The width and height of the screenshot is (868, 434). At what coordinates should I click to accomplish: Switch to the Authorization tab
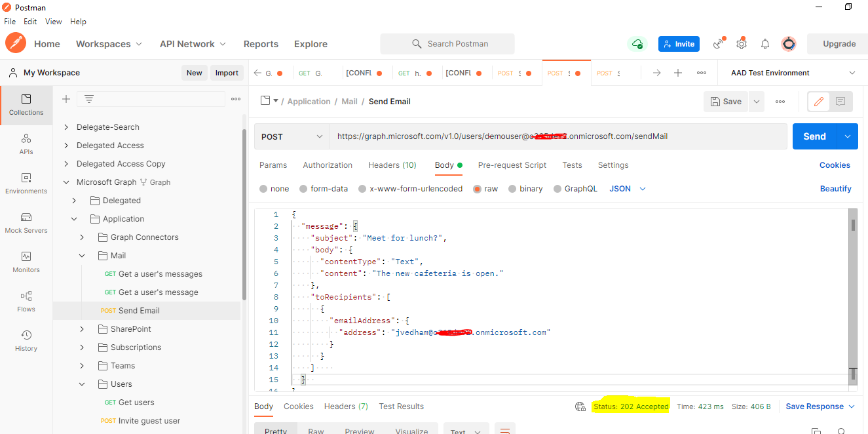pos(328,165)
